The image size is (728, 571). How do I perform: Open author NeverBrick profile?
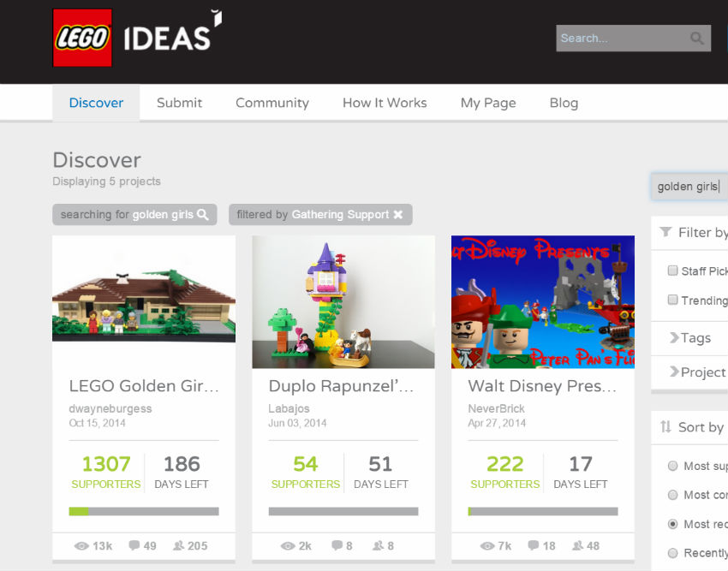click(x=496, y=408)
